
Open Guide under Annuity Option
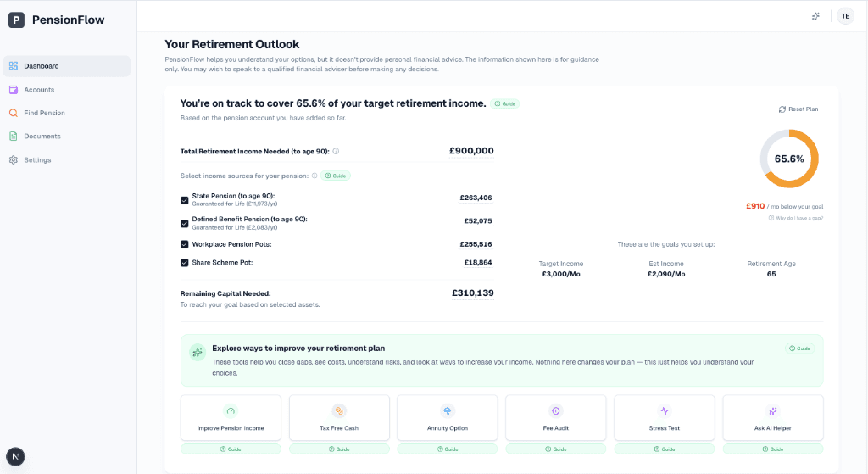coord(448,449)
